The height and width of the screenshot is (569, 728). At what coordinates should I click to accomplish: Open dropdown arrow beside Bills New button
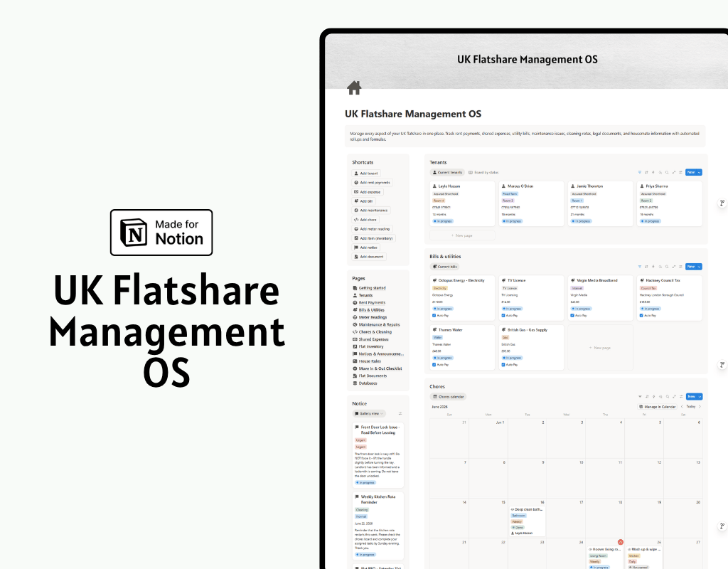tap(700, 267)
